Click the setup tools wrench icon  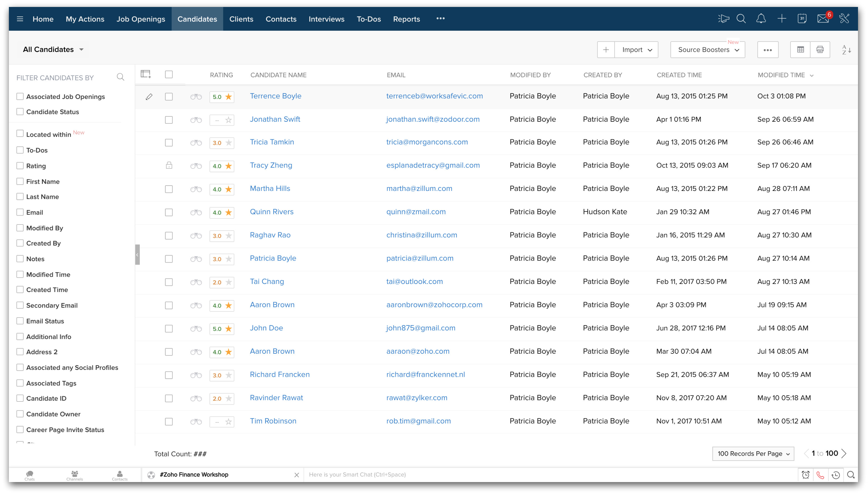click(844, 19)
